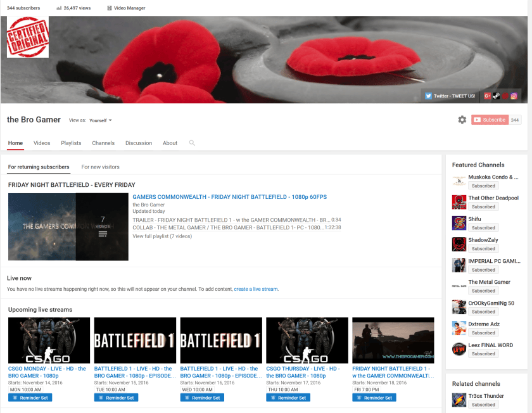Image resolution: width=532 pixels, height=413 pixels.
Task: Open the Instagram icon link on the banner
Action: (x=514, y=96)
